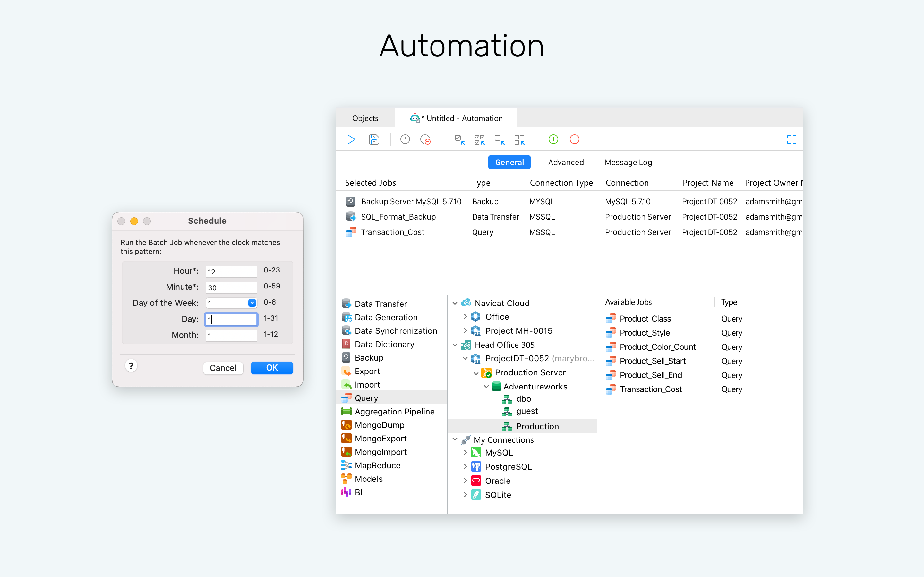Click the Select All checkbox-grid icon
Image resolution: width=924 pixels, height=577 pixels.
(x=480, y=140)
